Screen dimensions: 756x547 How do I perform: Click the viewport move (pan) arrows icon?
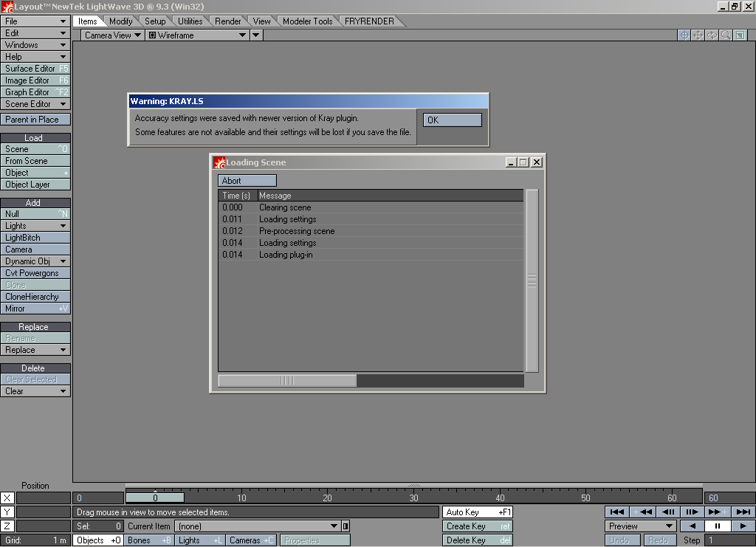(x=698, y=35)
